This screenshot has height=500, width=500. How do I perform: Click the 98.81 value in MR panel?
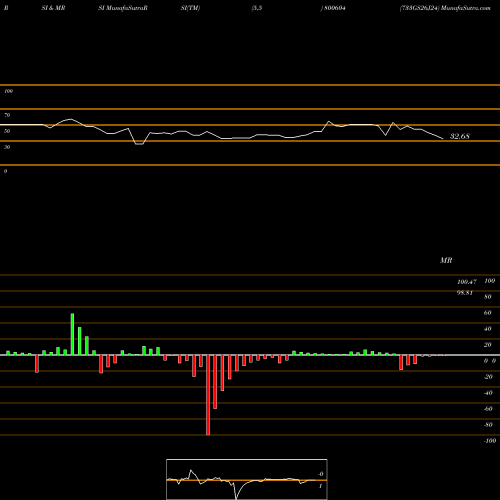pos(465,293)
